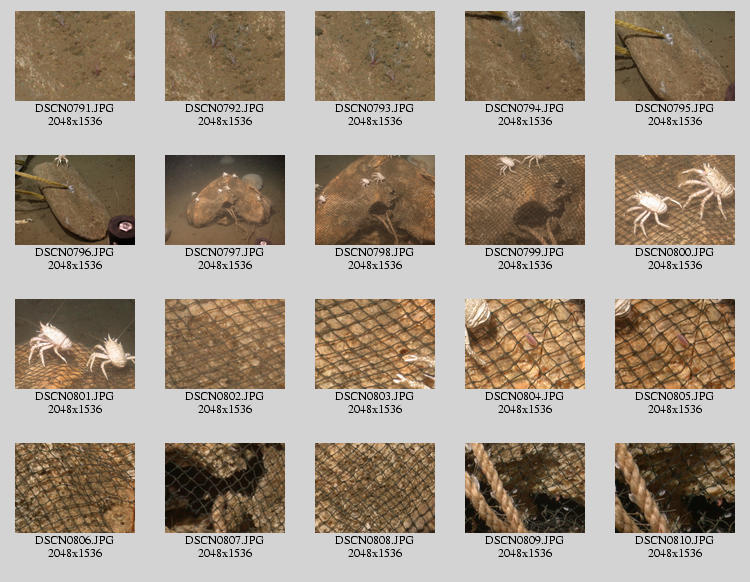View the DSCN0795.JPG thumbnail

point(675,56)
